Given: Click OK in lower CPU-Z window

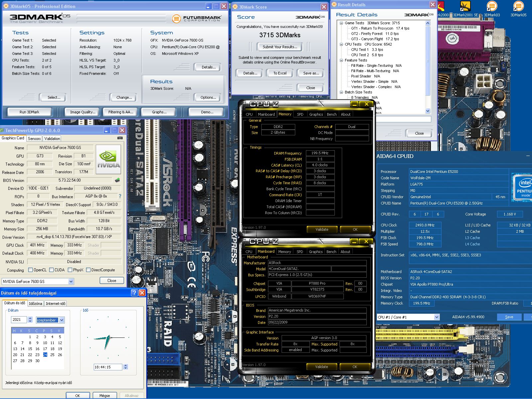Looking at the screenshot, I should coord(355,367).
